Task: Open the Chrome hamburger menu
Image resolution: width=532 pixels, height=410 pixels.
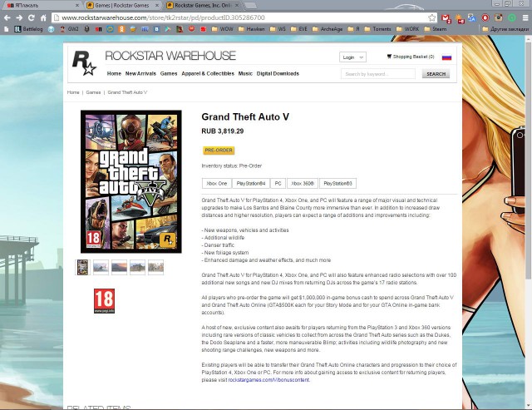Action: (525, 18)
